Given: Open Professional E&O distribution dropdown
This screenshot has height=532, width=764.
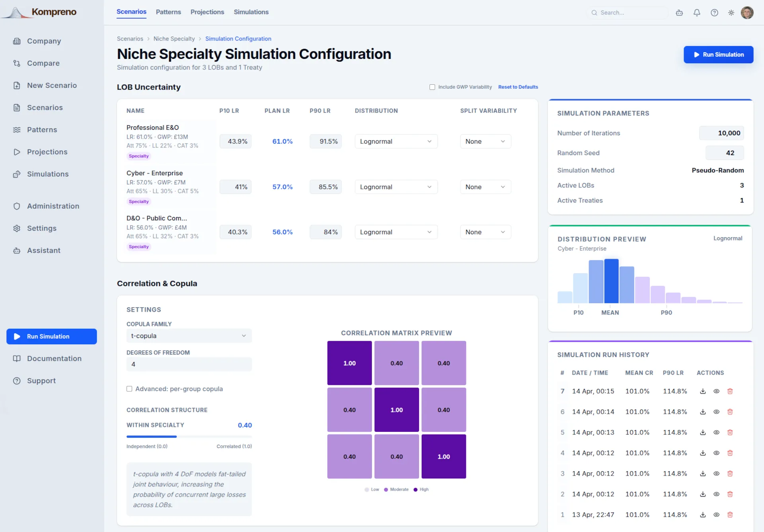Looking at the screenshot, I should pos(396,142).
